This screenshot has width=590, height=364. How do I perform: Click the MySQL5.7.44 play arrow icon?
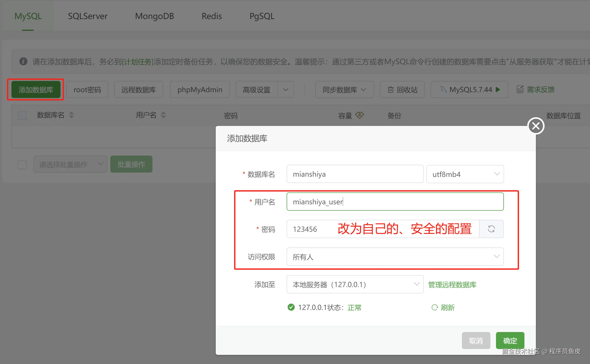(498, 89)
